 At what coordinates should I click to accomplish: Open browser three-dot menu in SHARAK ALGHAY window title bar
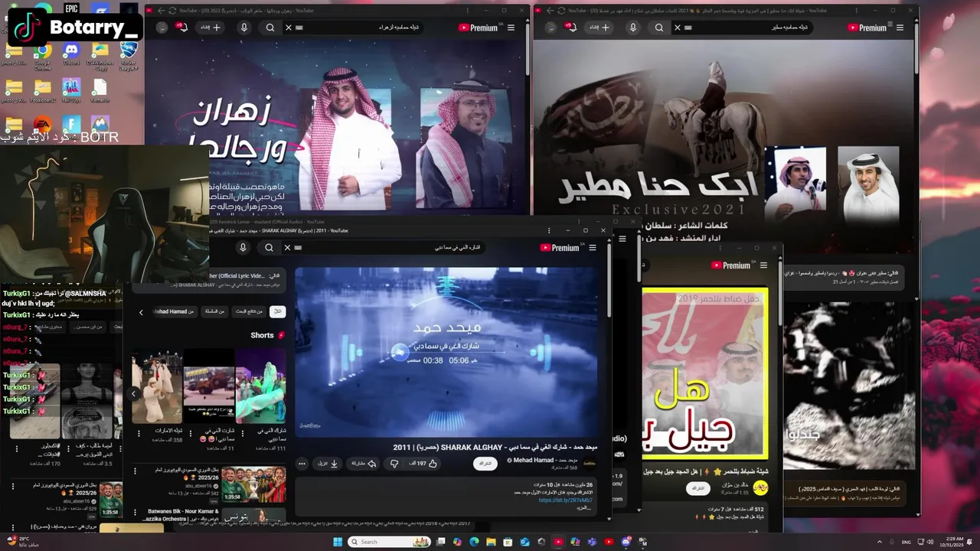click(x=548, y=230)
